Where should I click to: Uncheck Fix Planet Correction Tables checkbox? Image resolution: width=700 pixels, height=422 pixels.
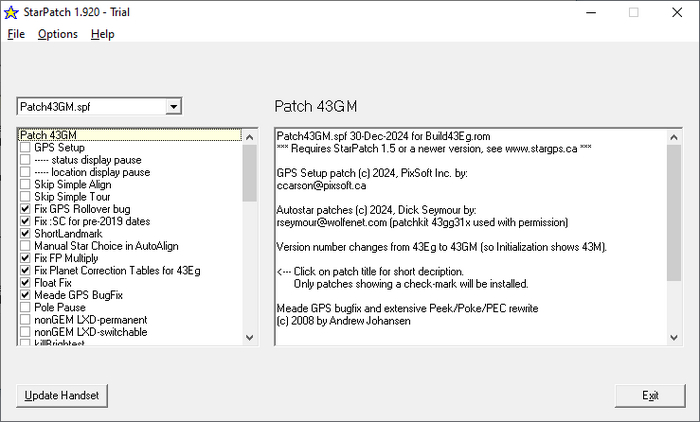pyautogui.click(x=25, y=270)
